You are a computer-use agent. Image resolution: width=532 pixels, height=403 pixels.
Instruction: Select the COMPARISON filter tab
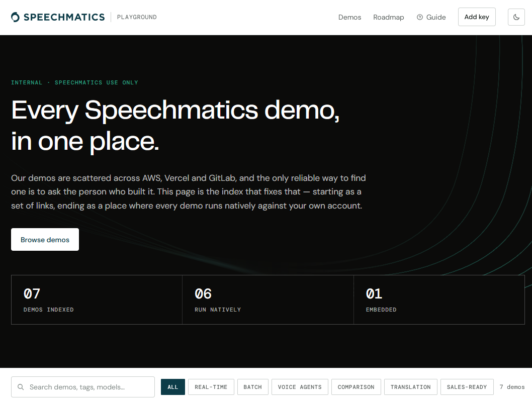(x=356, y=387)
